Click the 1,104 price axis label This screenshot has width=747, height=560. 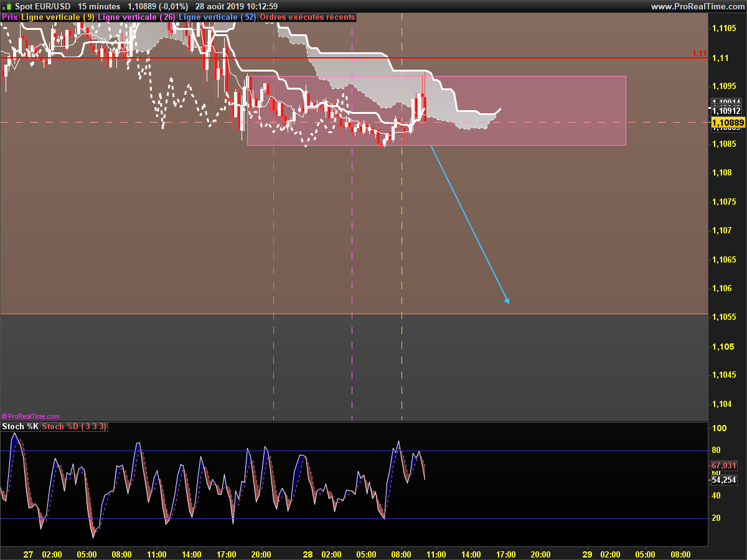[x=723, y=404]
